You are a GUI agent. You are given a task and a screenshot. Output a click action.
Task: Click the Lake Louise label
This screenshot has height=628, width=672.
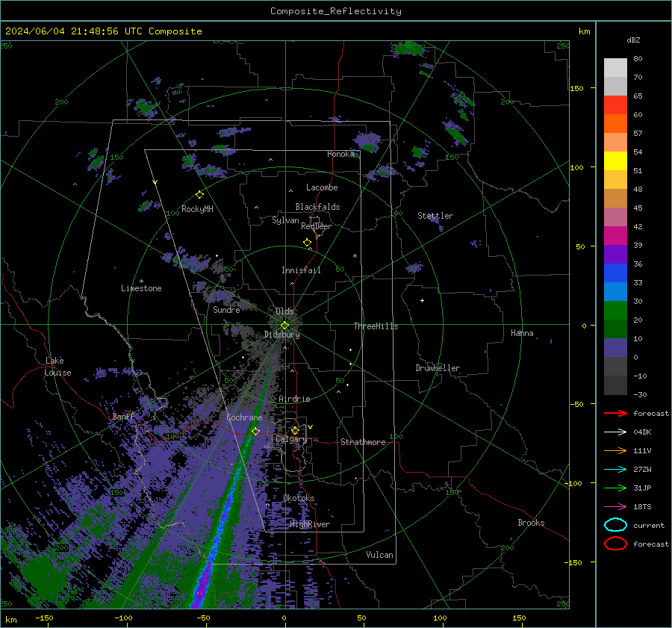tap(57, 367)
